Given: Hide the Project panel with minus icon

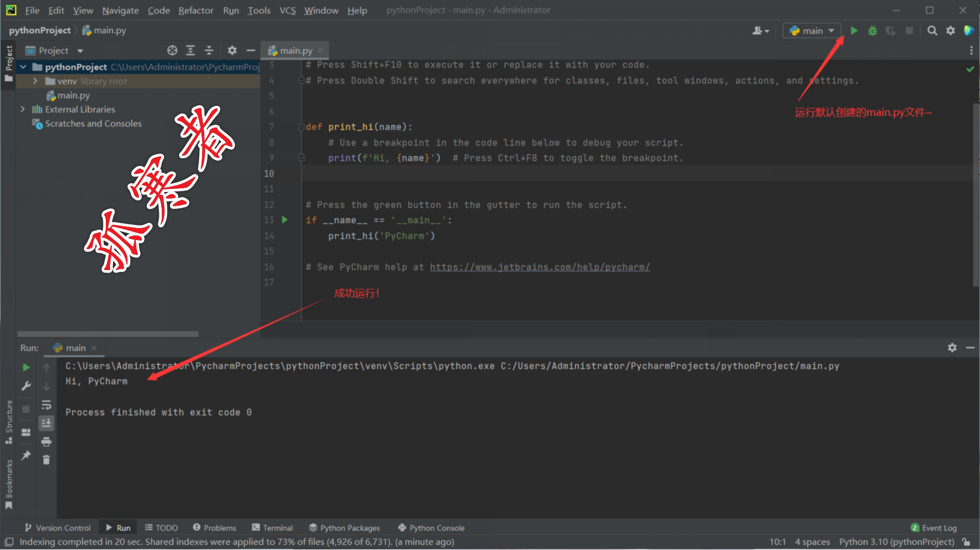Looking at the screenshot, I should 251,51.
